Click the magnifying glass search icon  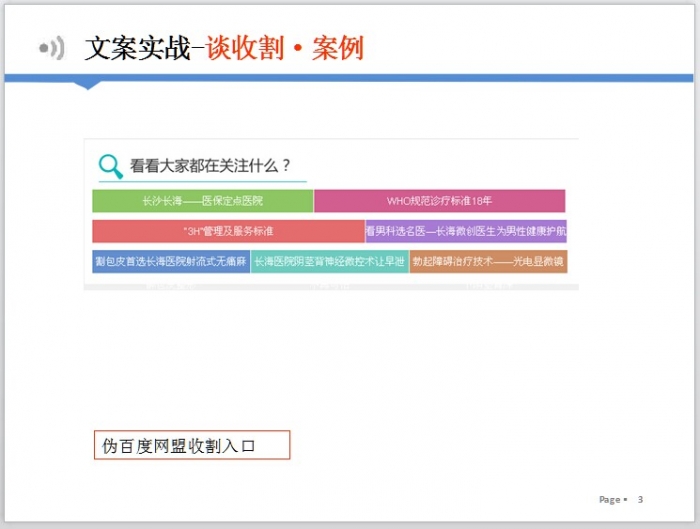click(110, 166)
